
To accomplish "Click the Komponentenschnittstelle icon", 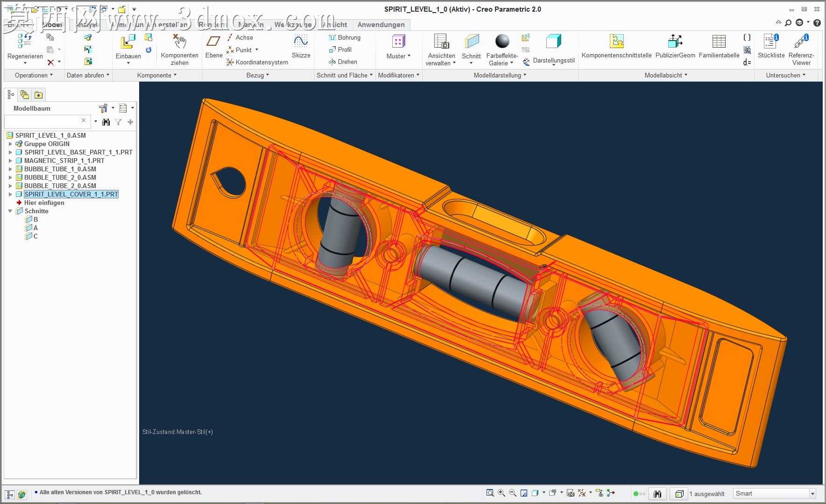I will [616, 42].
